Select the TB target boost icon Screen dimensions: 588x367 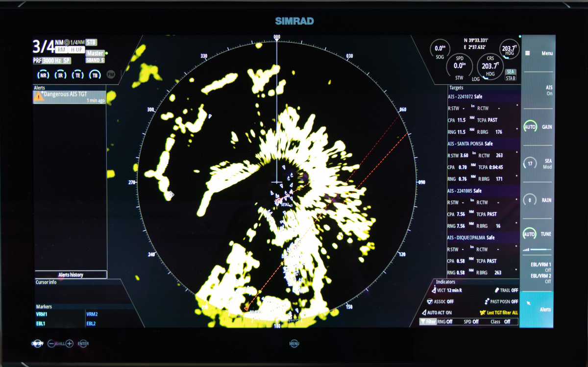(95, 75)
